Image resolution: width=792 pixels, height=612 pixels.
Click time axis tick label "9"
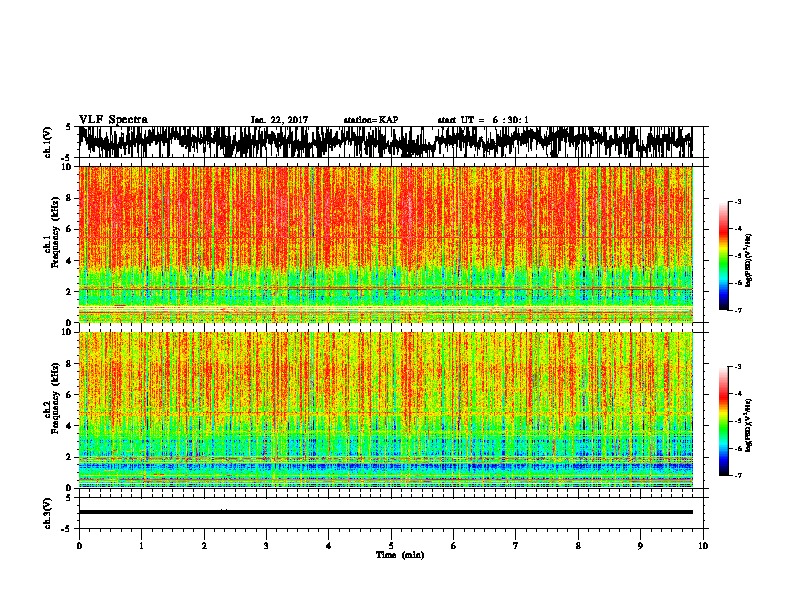tap(640, 546)
